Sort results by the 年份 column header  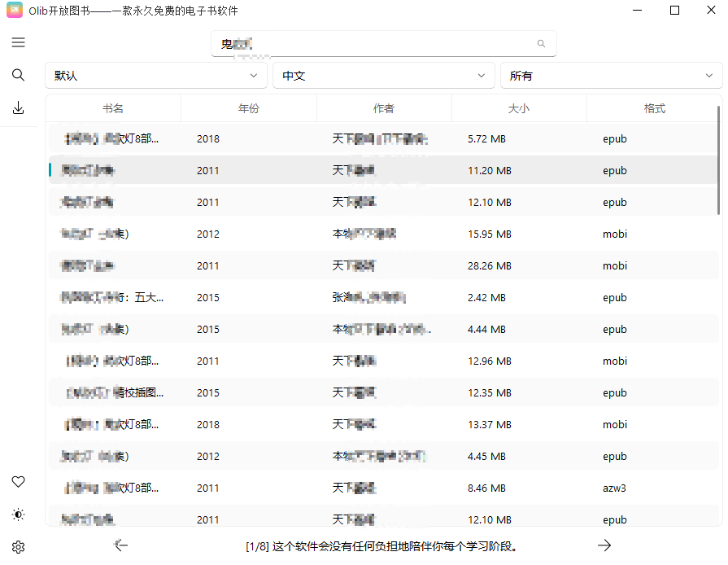(249, 107)
